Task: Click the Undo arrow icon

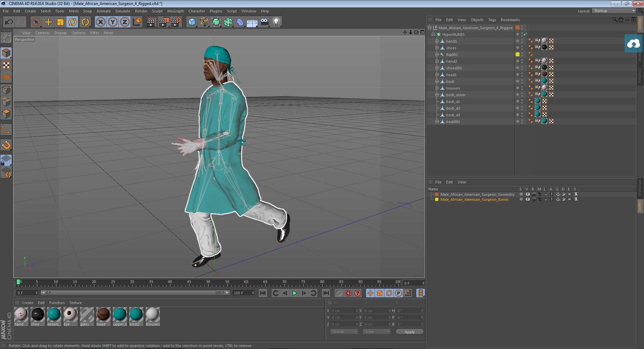Action: [x=9, y=22]
